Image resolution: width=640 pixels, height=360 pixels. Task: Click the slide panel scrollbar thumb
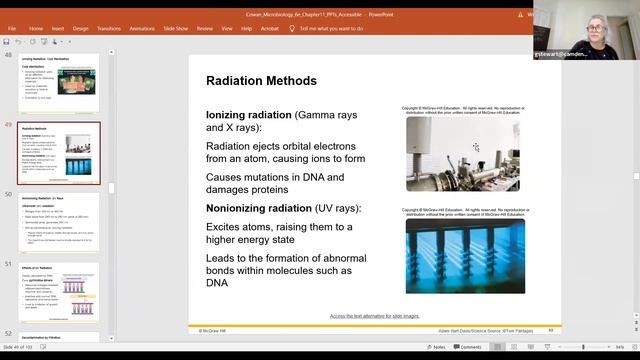pyautogui.click(x=111, y=188)
